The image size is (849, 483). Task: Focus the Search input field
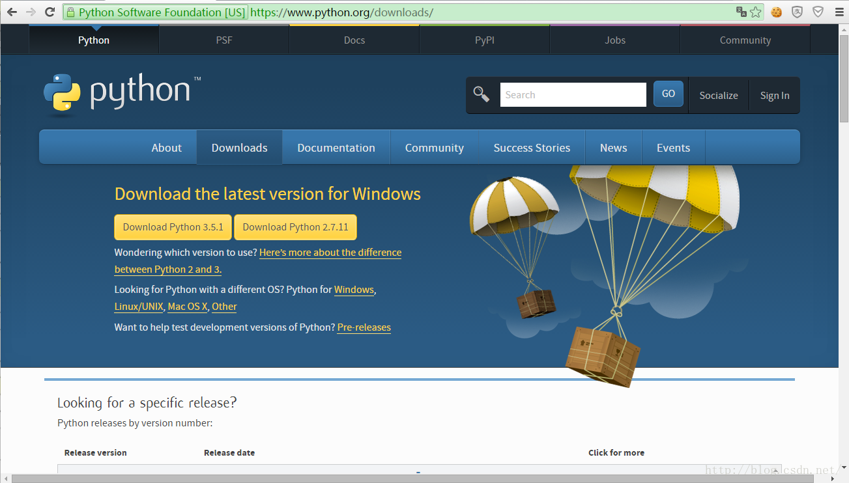[573, 95]
